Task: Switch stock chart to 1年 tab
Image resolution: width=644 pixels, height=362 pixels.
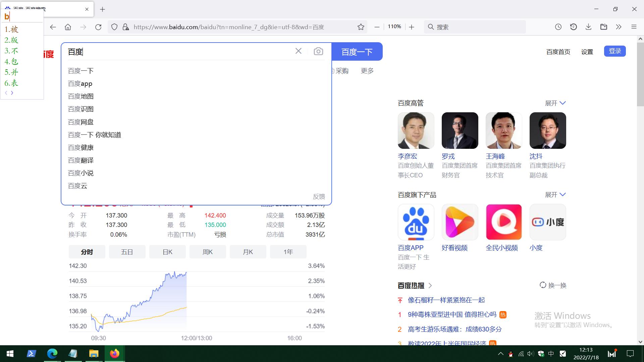Action: pos(288,252)
